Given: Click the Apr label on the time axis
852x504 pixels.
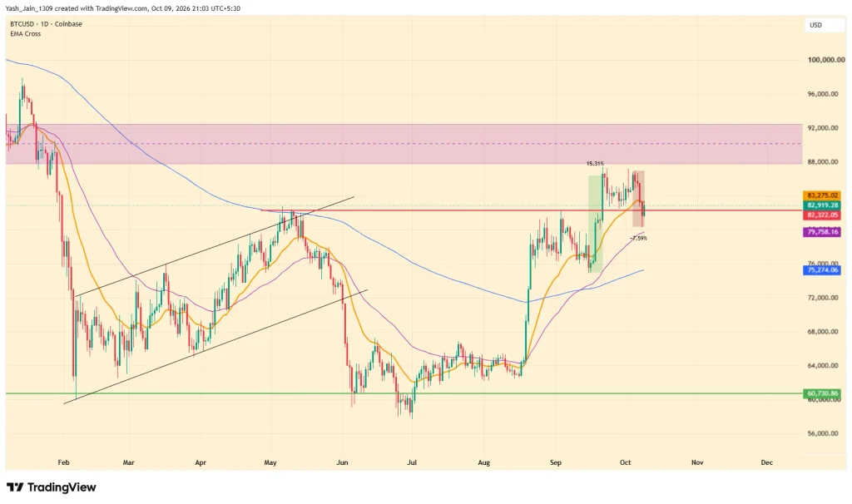Looking at the screenshot, I should pos(201,462).
